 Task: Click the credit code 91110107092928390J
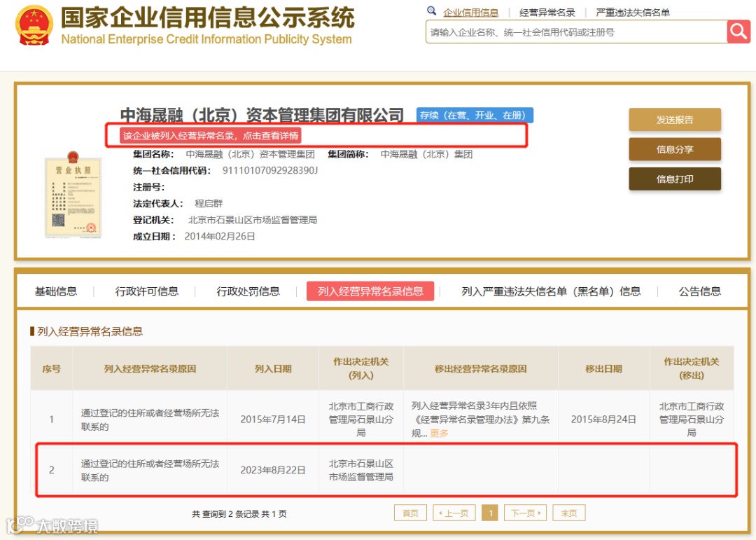pos(270,170)
